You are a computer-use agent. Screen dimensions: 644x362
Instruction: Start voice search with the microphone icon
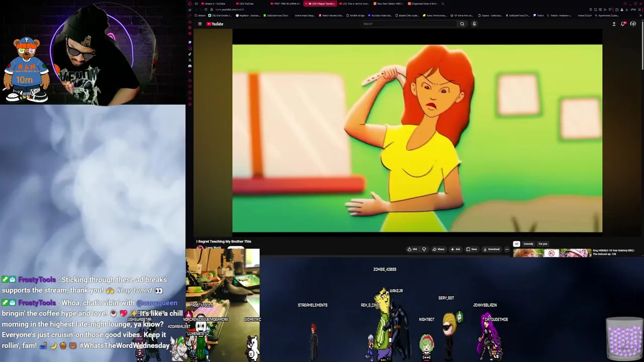click(x=474, y=24)
